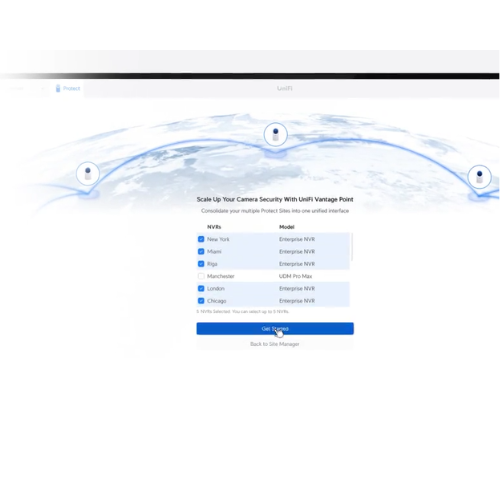Enable the Manchester UDM Pro Max checkbox
This screenshot has width=500, height=500.
[x=201, y=276]
